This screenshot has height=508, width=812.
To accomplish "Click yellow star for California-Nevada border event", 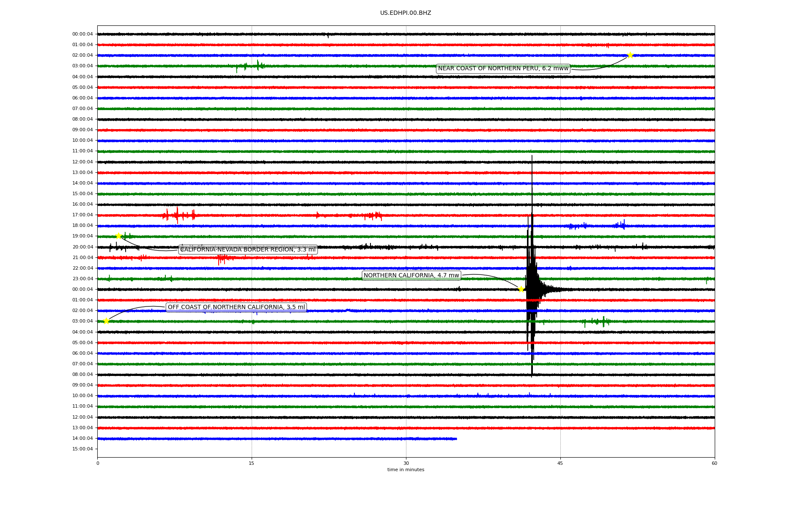I will 118,236.
